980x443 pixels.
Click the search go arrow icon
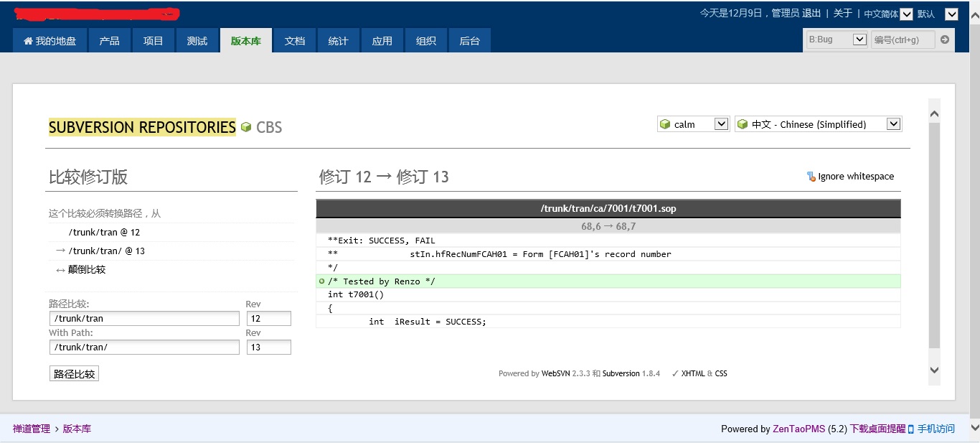click(945, 39)
